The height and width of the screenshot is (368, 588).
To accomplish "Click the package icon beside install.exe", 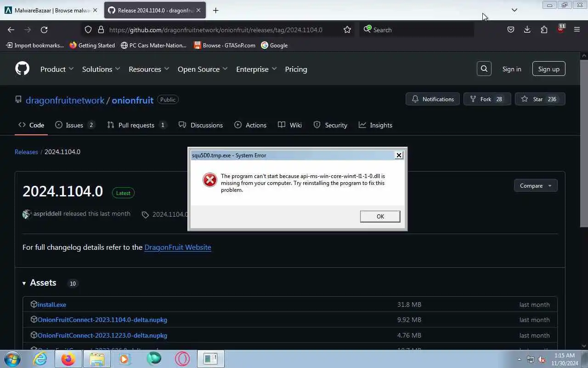I will 34,304.
